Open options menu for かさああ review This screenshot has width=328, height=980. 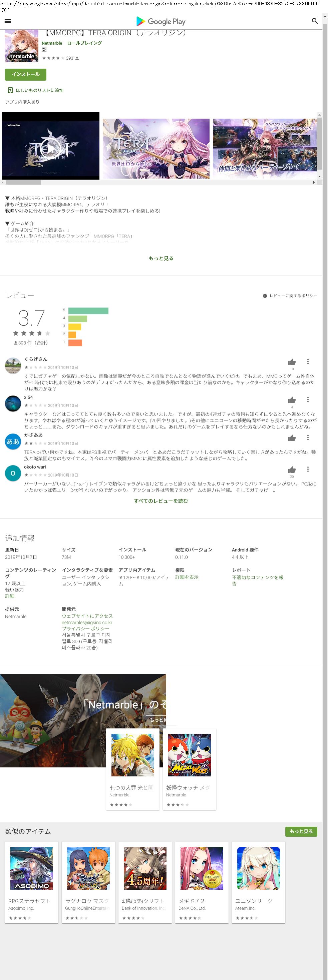point(308,438)
